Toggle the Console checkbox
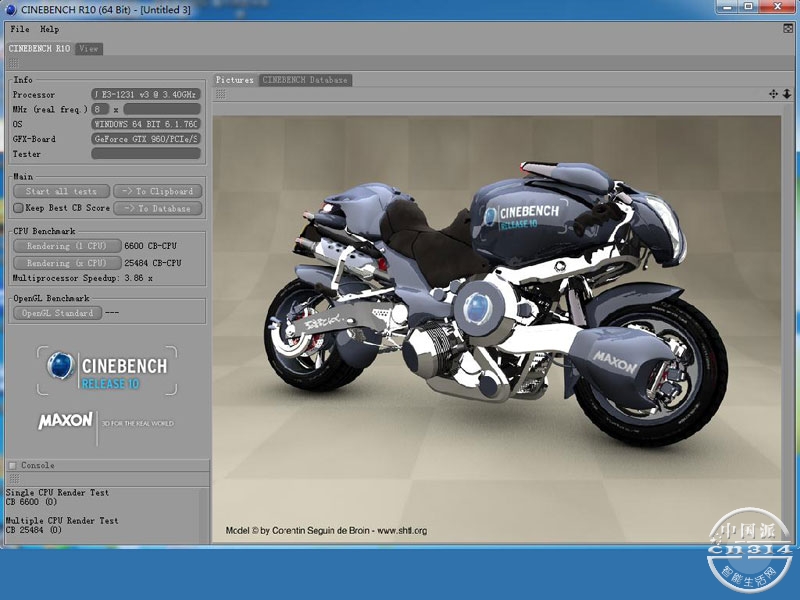The height and width of the screenshot is (600, 800). (x=13, y=465)
